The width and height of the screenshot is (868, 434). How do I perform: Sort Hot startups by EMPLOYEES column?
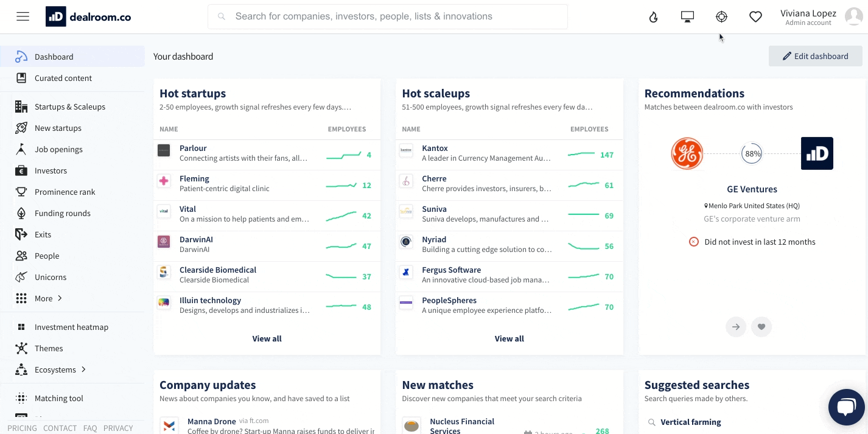347,129
